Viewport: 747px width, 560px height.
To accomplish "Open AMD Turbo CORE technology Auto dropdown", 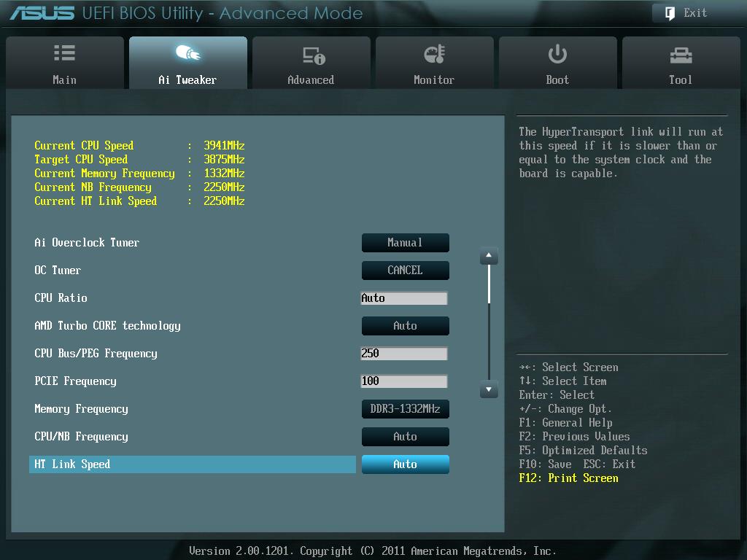I will 405,326.
